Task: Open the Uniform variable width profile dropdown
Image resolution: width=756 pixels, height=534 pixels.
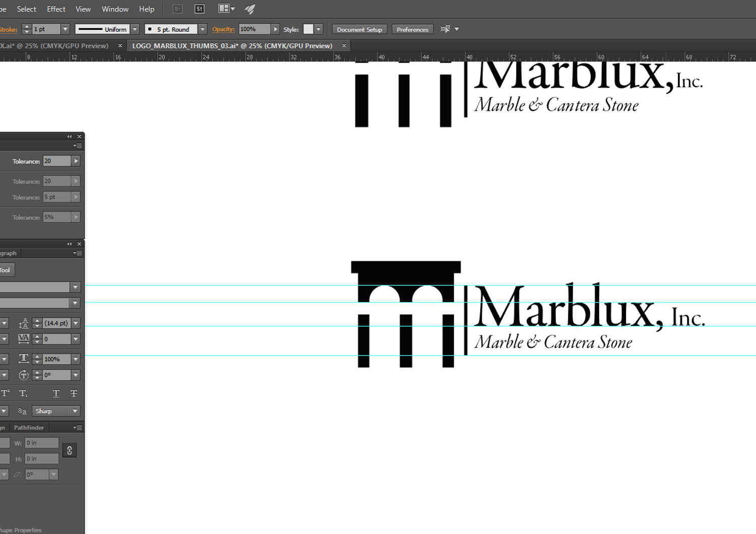Action: [x=135, y=29]
